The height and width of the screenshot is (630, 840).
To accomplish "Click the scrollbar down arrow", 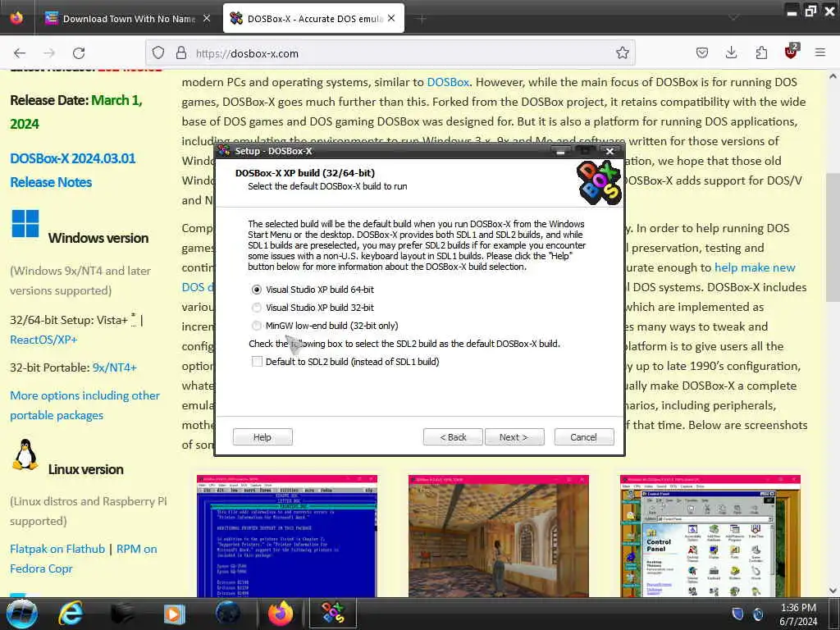I will 833,591.
